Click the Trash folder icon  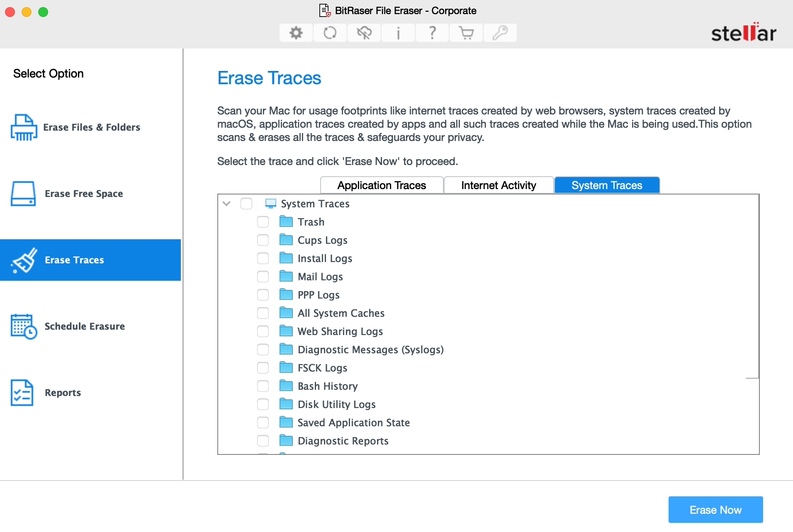pyautogui.click(x=286, y=221)
